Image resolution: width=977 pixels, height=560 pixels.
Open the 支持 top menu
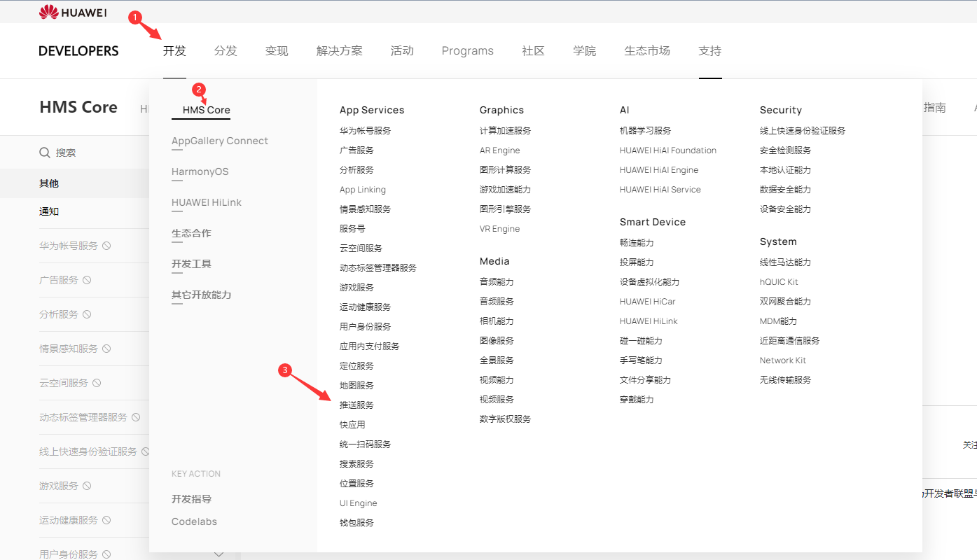(710, 50)
